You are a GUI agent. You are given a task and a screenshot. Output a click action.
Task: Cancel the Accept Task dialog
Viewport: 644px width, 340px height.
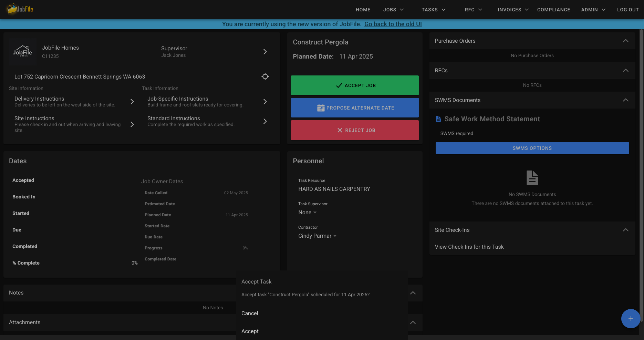[250, 313]
